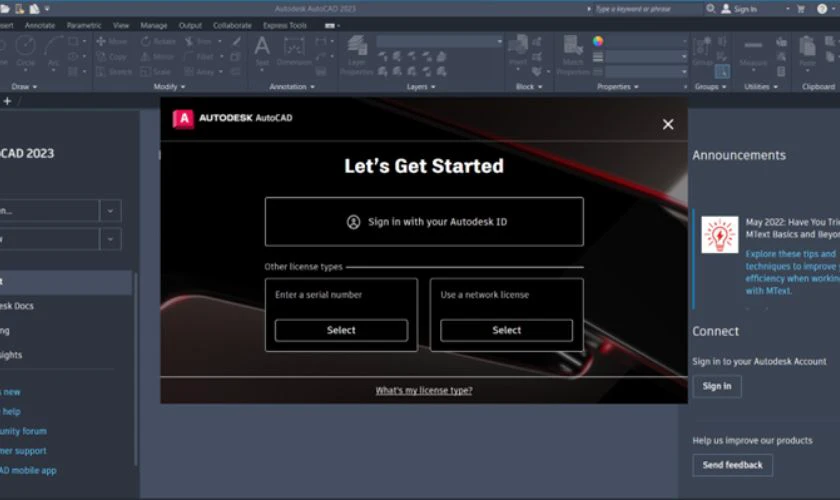The width and height of the screenshot is (840, 500).
Task: Select the Circle draw tool
Action: 25,50
